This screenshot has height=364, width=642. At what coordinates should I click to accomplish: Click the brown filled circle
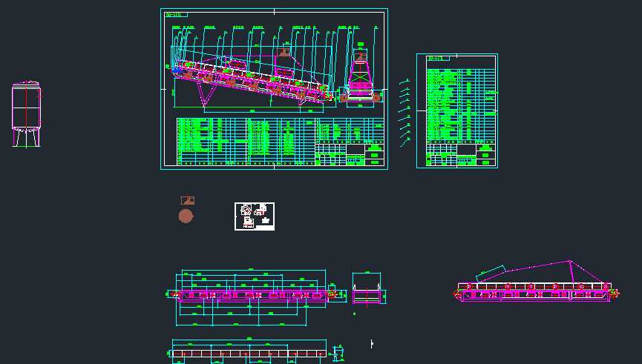[x=186, y=216]
